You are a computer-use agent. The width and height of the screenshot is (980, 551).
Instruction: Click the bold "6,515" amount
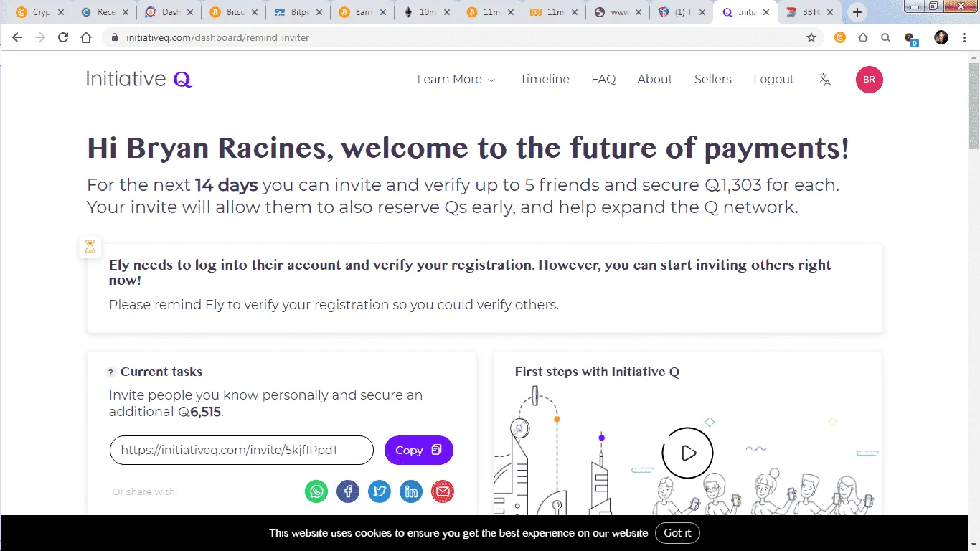[x=206, y=412]
